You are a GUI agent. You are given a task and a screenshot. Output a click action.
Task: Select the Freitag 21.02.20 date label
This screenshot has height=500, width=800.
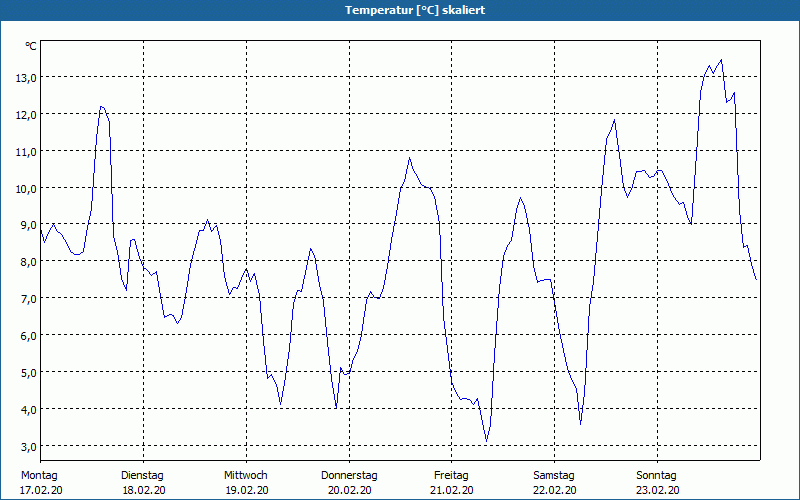tap(452, 483)
